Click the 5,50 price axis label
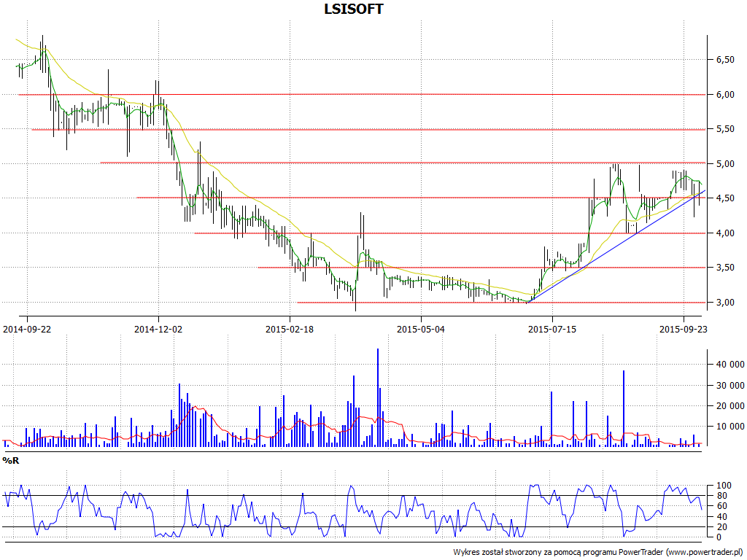747x560 pixels. click(725, 129)
